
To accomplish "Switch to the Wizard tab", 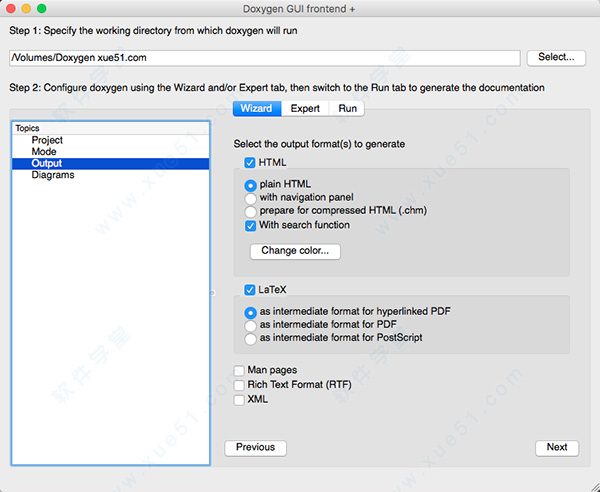I will [256, 108].
